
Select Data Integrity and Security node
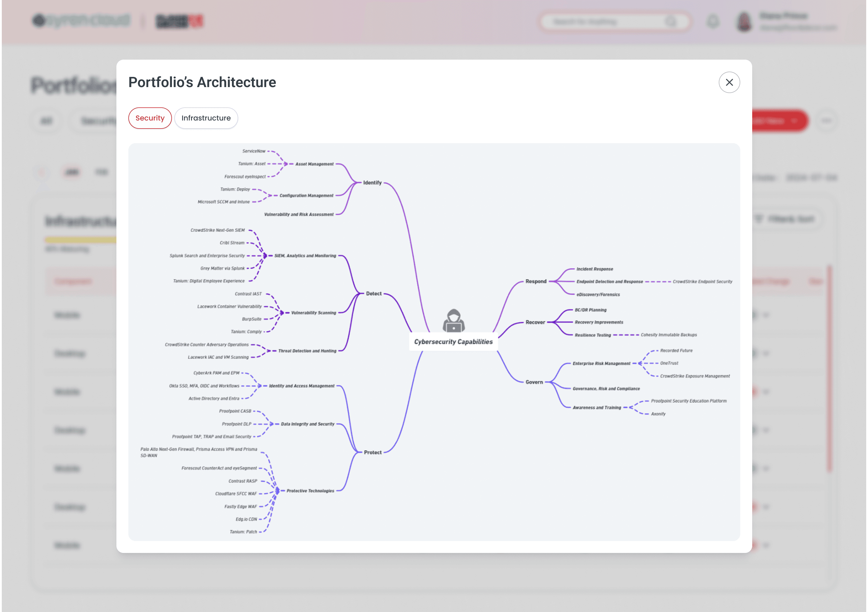pos(308,424)
